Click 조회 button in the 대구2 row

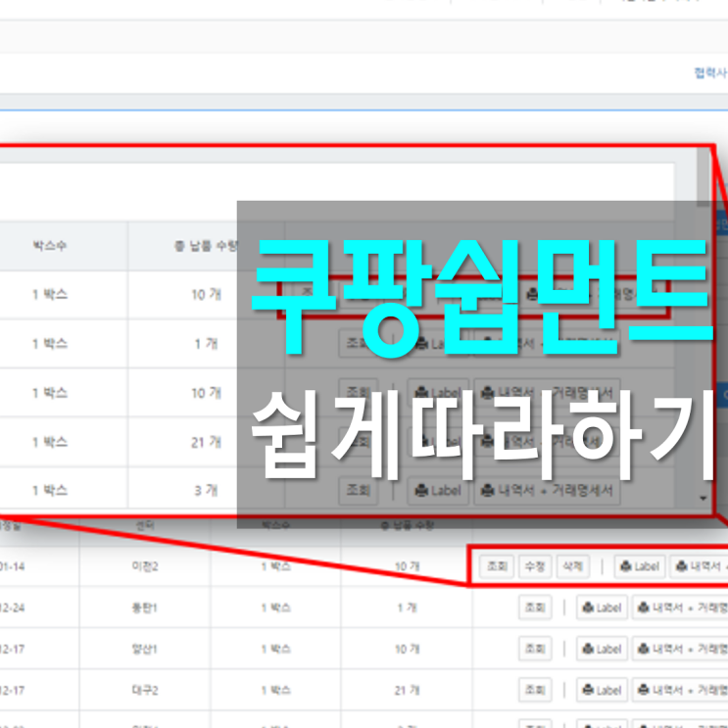click(x=535, y=690)
